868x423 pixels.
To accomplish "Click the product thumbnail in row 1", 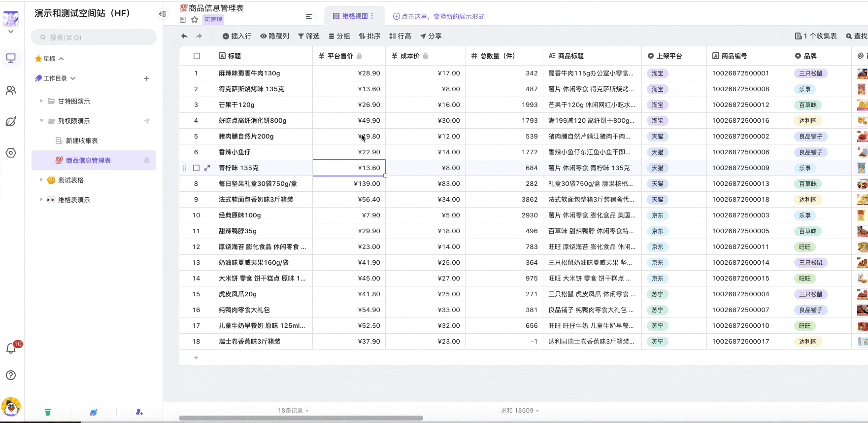I will click(x=862, y=73).
